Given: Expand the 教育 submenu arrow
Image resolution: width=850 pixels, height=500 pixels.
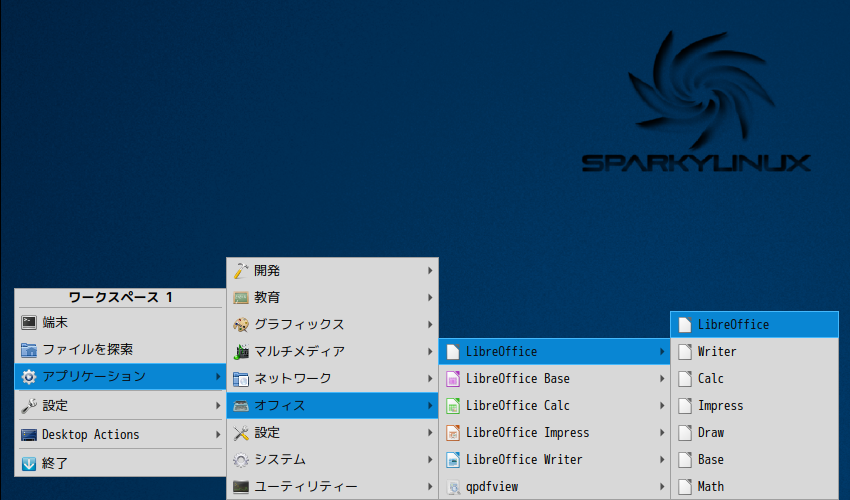Looking at the screenshot, I should 430,298.
